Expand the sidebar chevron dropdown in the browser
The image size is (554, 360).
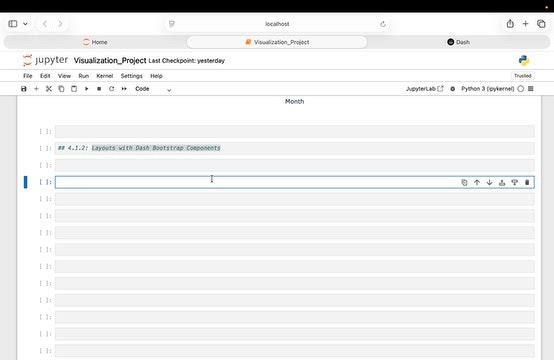(x=25, y=24)
